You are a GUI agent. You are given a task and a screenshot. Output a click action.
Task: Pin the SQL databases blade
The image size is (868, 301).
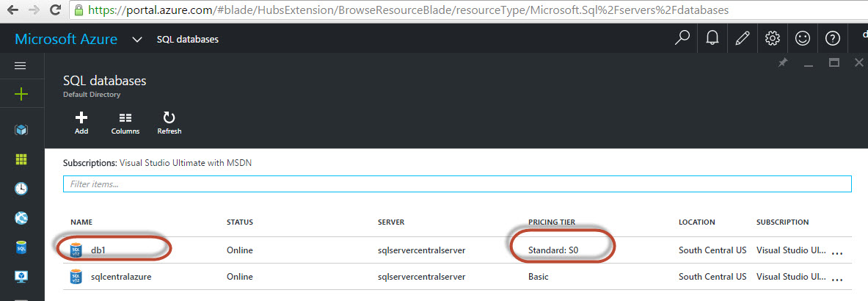coord(782,64)
